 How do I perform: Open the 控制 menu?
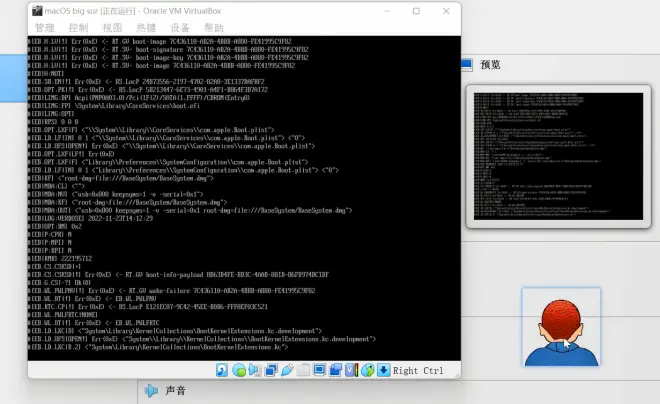[78, 28]
